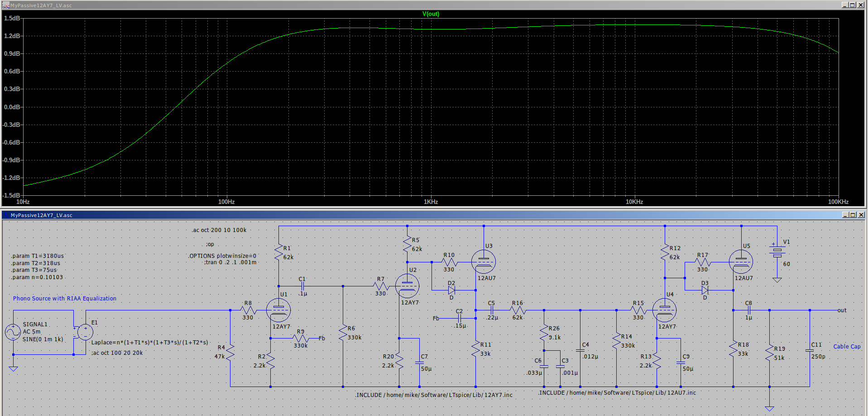The image size is (868, 416).
Task: Close the schematic window
Action: [x=861, y=215]
